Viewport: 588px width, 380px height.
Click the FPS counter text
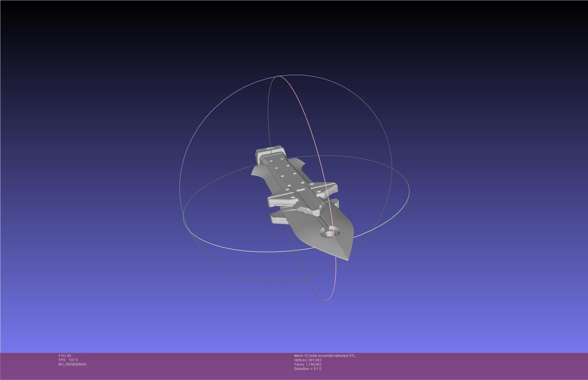pos(68,360)
